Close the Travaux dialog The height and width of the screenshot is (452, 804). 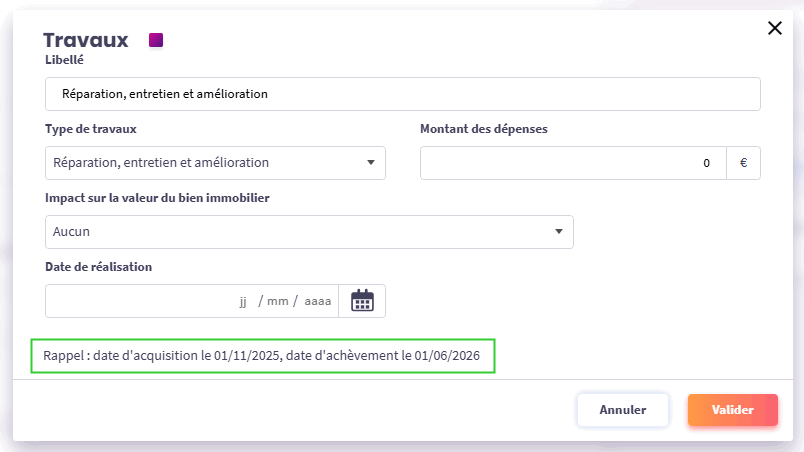(x=774, y=28)
